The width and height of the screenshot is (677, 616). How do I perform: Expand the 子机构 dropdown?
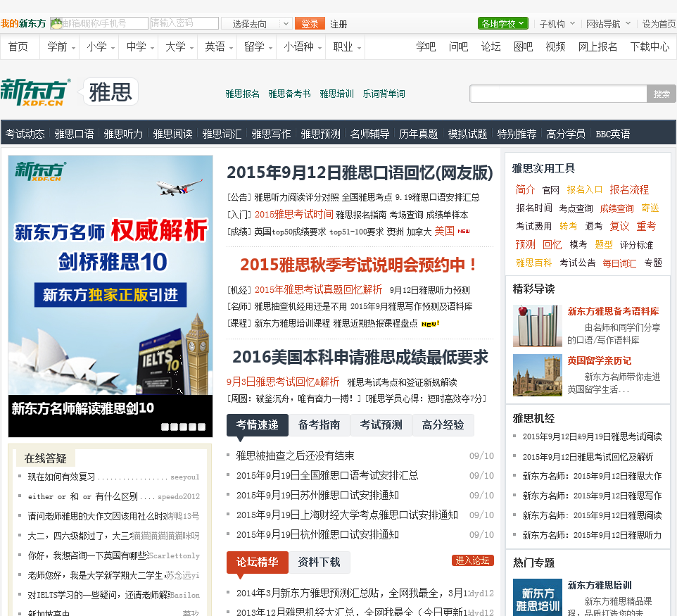(557, 24)
